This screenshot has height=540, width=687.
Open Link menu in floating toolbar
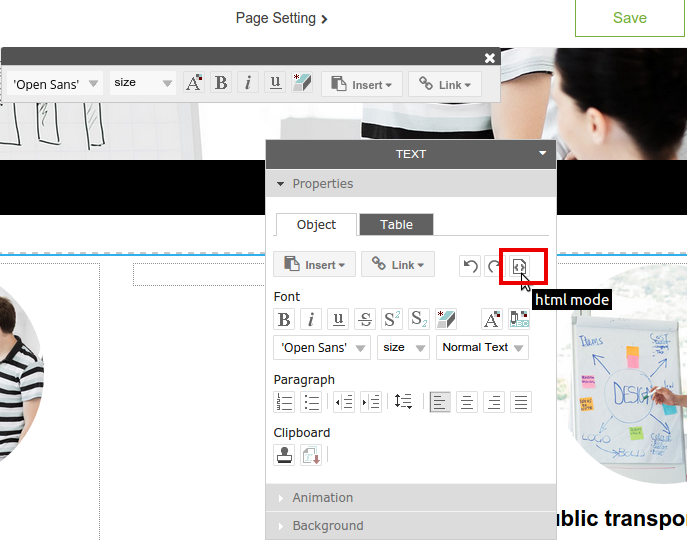click(x=445, y=84)
